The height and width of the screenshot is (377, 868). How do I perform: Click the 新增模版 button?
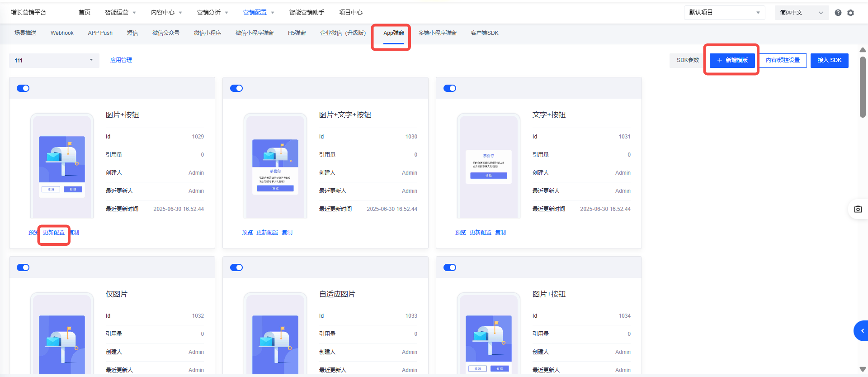(x=732, y=60)
